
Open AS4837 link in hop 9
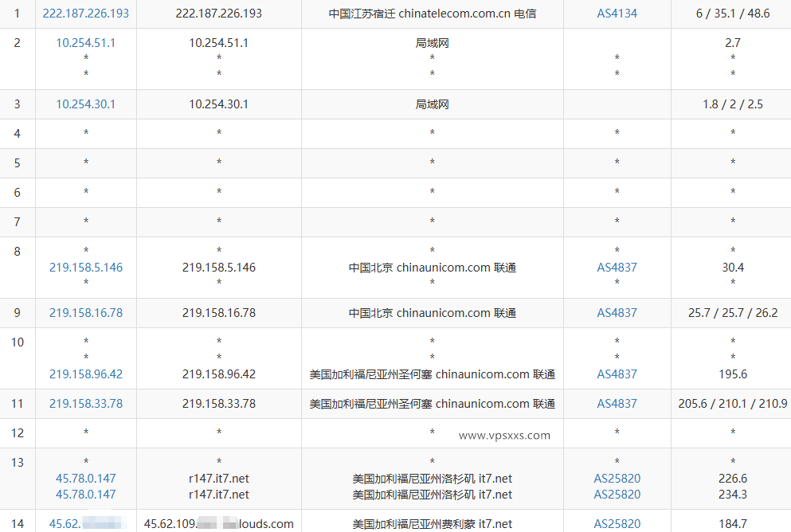pos(617,313)
